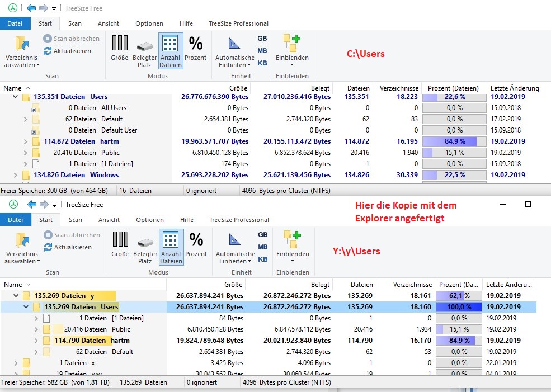This screenshot has width=551, height=392.
Task: Toggle Anzahl Dateien mode in bottom window
Action: pyautogui.click(x=171, y=247)
